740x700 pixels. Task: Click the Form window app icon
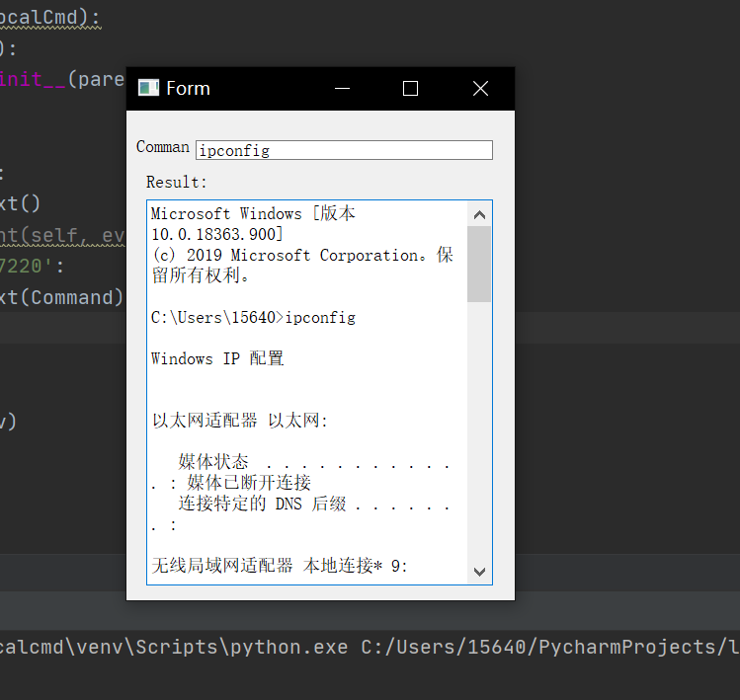[148, 88]
